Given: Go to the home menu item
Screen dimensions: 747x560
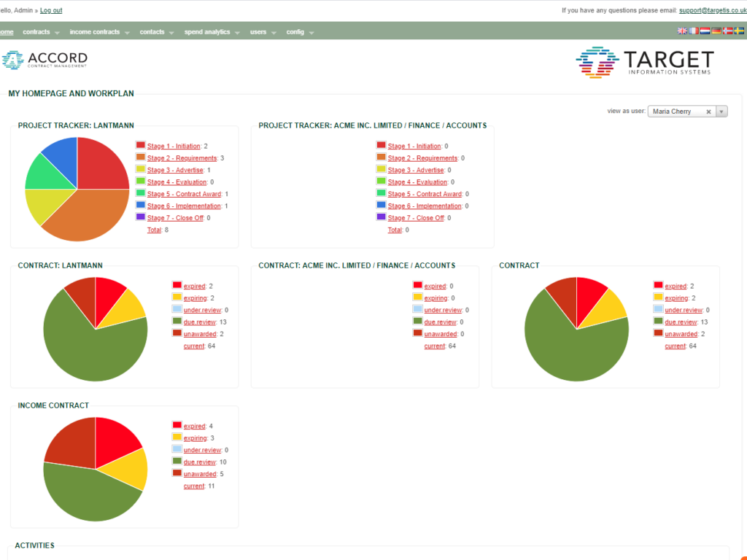Looking at the screenshot, I should [x=6, y=31].
